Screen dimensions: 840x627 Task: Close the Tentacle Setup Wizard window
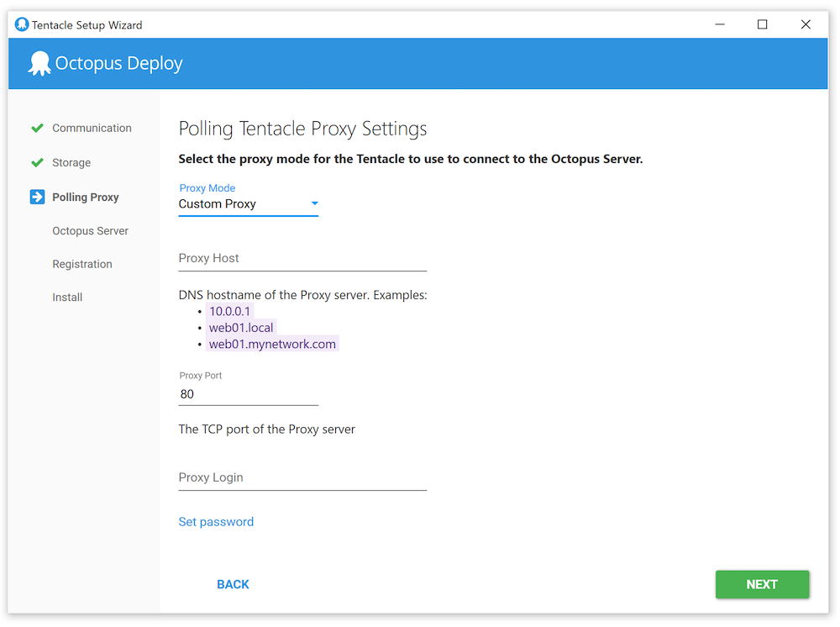point(806,24)
